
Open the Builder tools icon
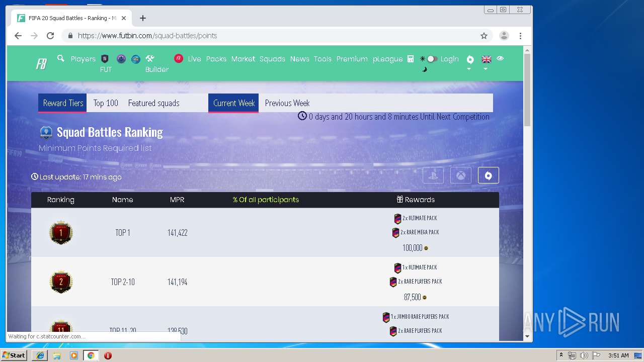pyautogui.click(x=150, y=58)
